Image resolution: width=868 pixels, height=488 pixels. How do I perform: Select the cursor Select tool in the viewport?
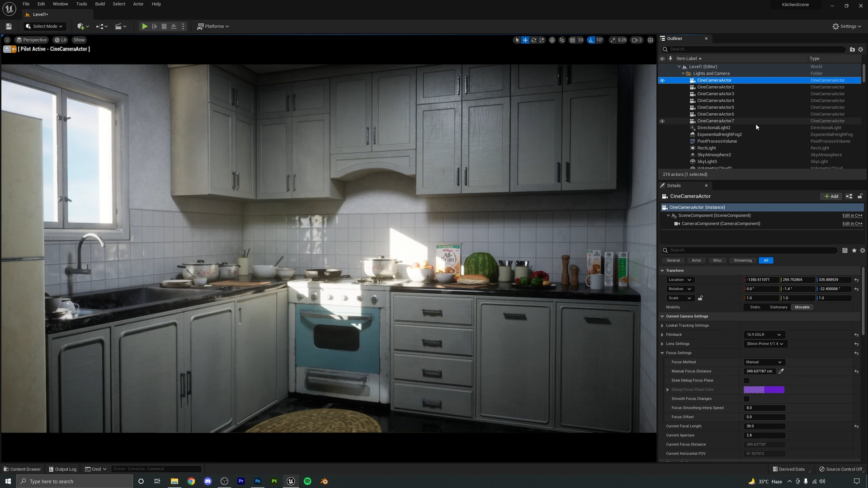point(517,40)
